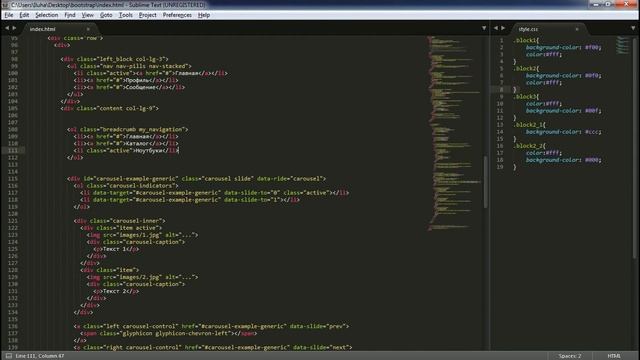Click the content col-lg-9 div line
The width and height of the screenshot is (640, 360).
(x=109, y=109)
